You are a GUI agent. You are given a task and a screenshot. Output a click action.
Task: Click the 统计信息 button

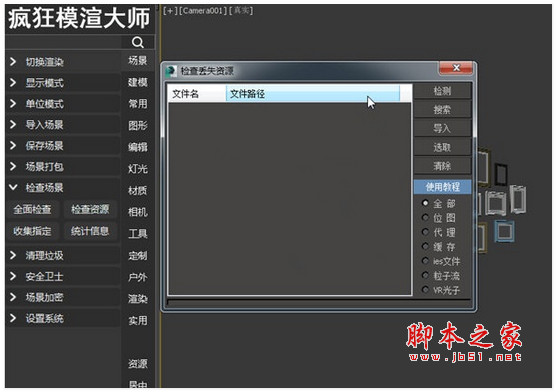tap(90, 231)
